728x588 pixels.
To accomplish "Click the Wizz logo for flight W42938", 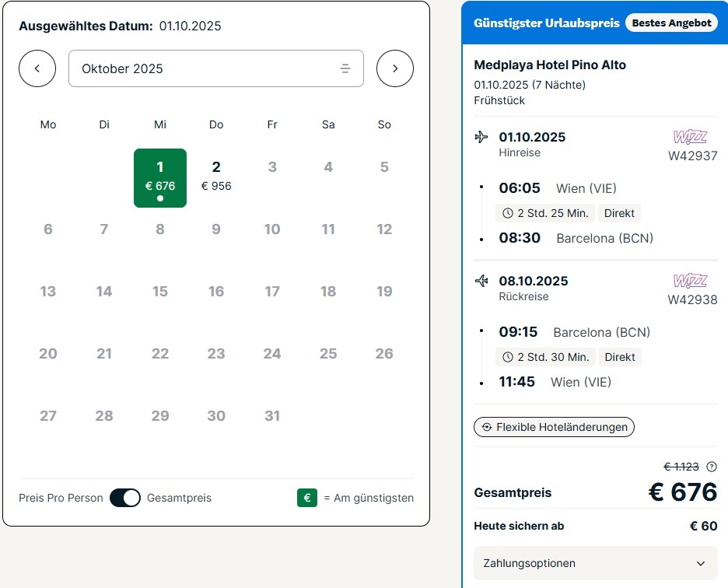I will coord(690,281).
